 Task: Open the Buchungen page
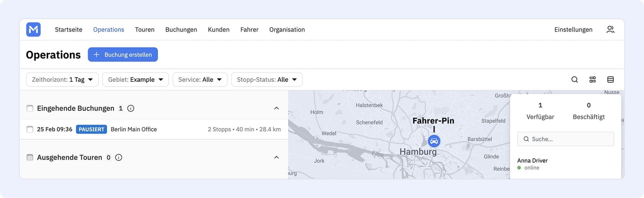(x=181, y=30)
